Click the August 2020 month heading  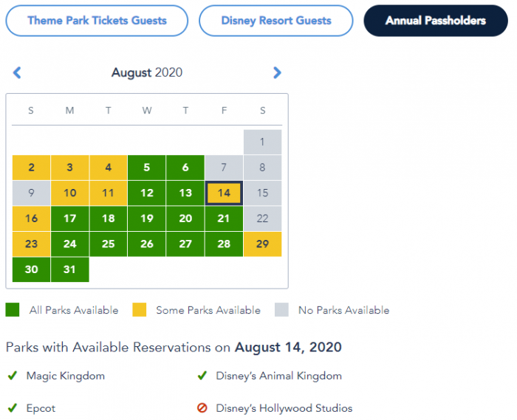147,72
